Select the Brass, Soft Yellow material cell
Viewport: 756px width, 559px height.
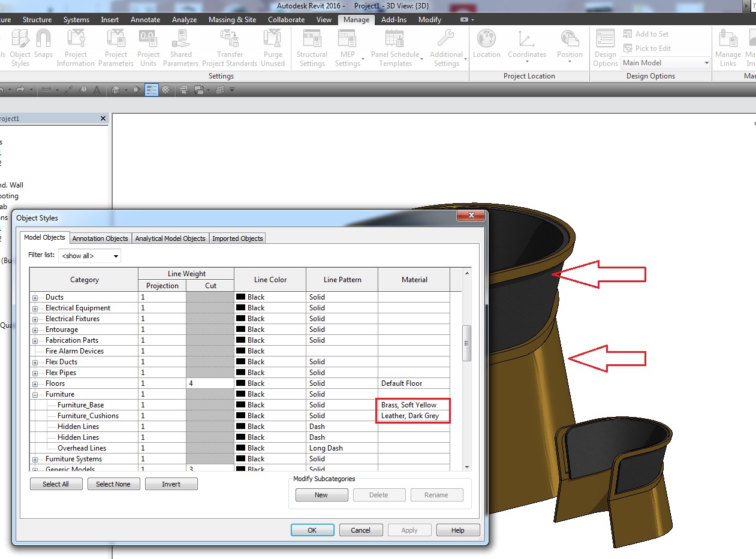coord(414,405)
